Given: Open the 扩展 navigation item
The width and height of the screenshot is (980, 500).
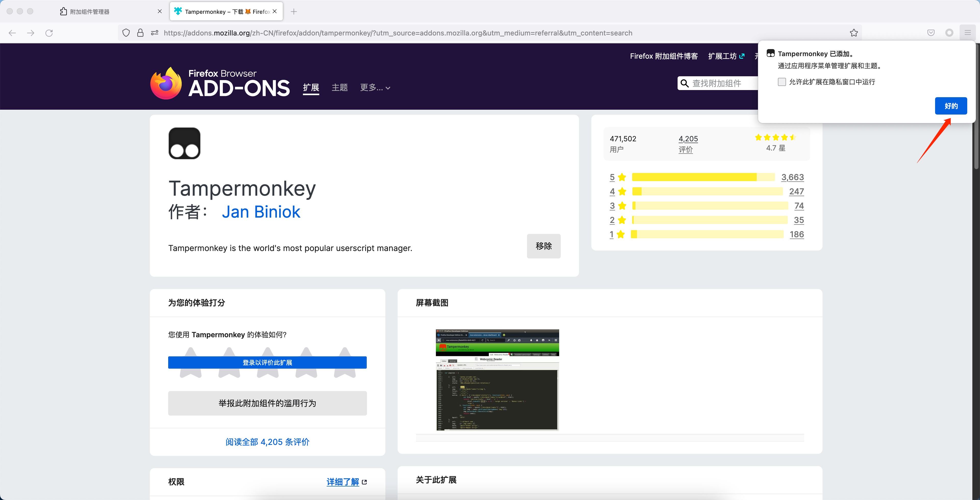Looking at the screenshot, I should click(x=311, y=88).
